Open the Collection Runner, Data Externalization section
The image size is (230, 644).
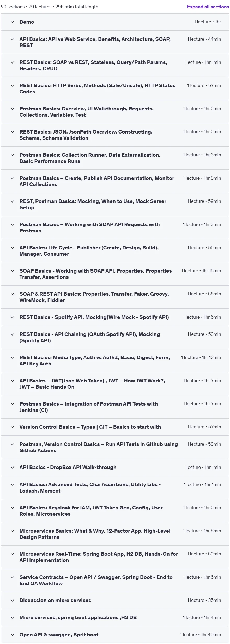click(115, 158)
